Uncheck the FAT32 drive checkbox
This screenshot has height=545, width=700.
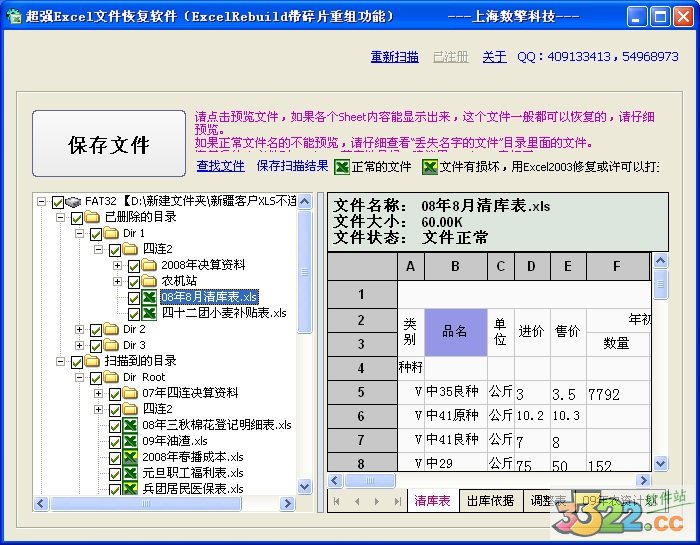pos(58,202)
